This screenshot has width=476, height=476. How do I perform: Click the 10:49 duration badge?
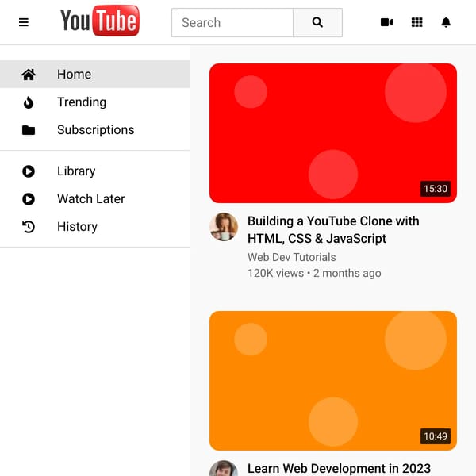point(436,436)
